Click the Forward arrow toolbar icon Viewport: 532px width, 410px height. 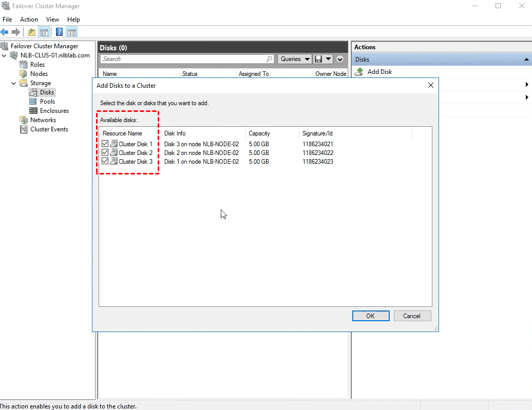click(15, 32)
